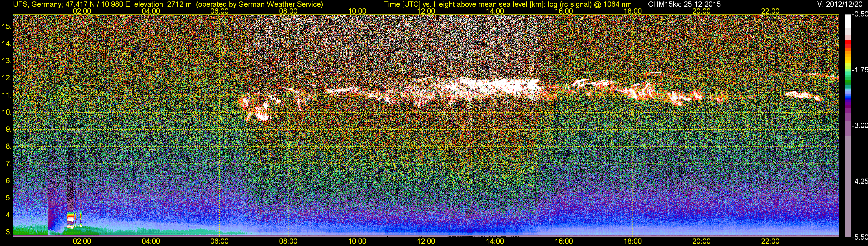Click the '08:00' label on the top axis
This screenshot has width=868, height=246.
point(288,11)
